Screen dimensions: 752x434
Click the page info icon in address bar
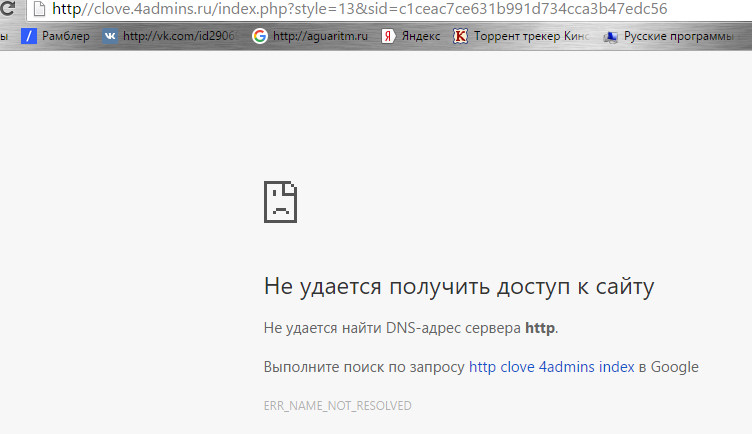click(36, 10)
